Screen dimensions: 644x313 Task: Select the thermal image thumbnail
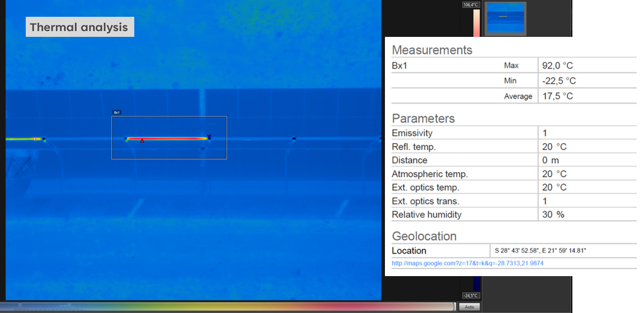click(x=505, y=18)
